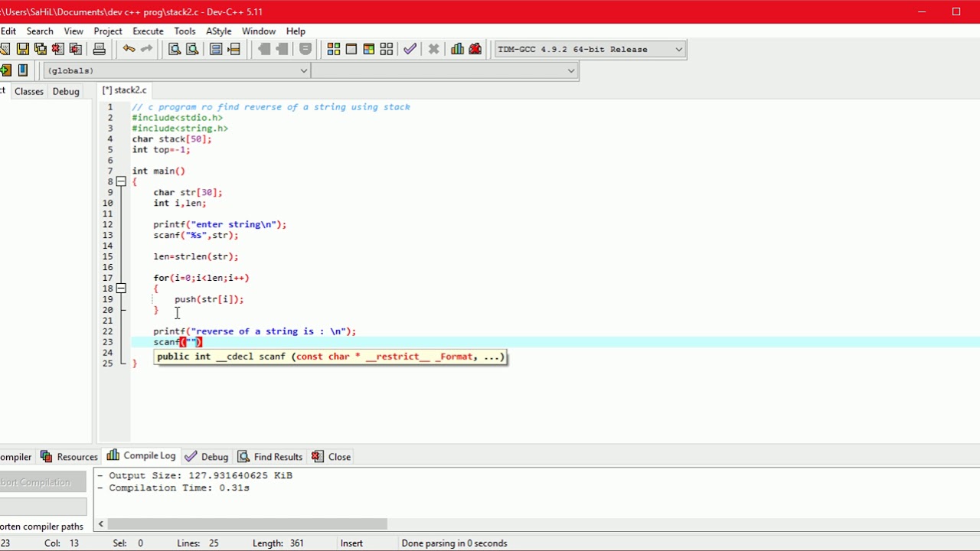Image resolution: width=980 pixels, height=551 pixels.
Task: Open Find with the magnifier toolbar icon
Action: (175, 49)
